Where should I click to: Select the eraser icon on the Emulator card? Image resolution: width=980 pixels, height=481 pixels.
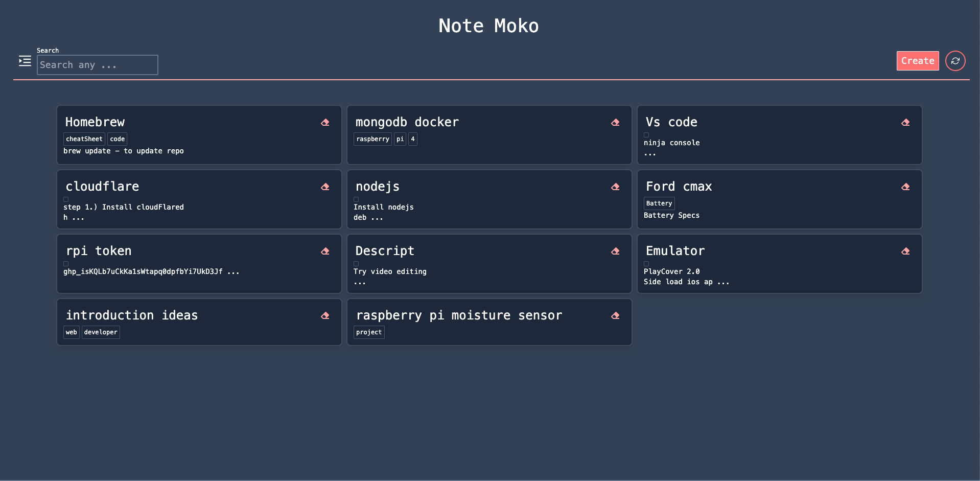[x=905, y=251]
